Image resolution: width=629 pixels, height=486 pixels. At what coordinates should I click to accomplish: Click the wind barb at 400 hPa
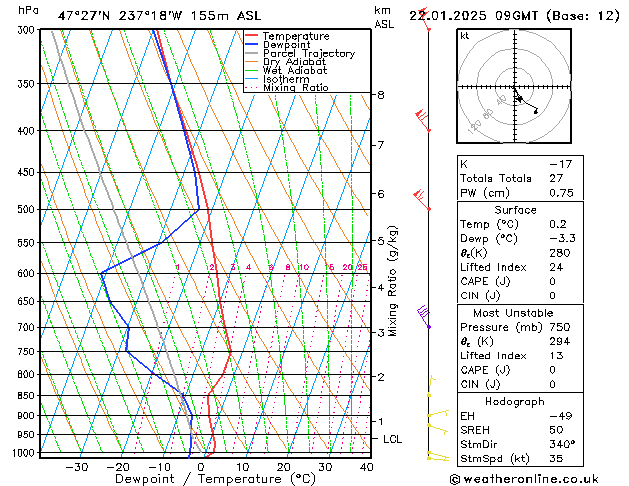point(423,120)
